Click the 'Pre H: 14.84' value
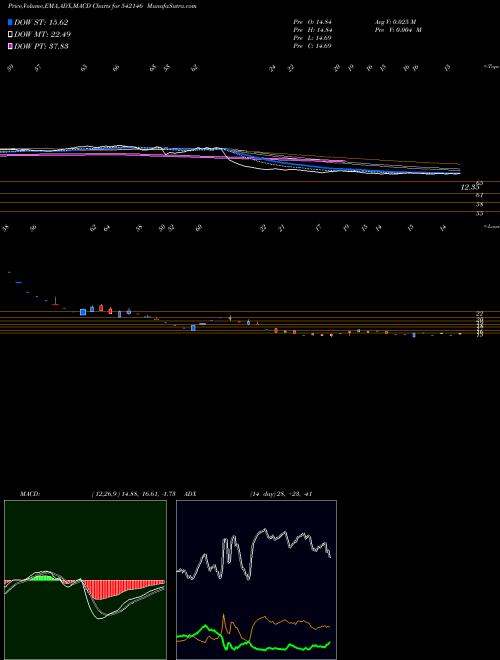This screenshot has height=660, width=500. pos(313,30)
